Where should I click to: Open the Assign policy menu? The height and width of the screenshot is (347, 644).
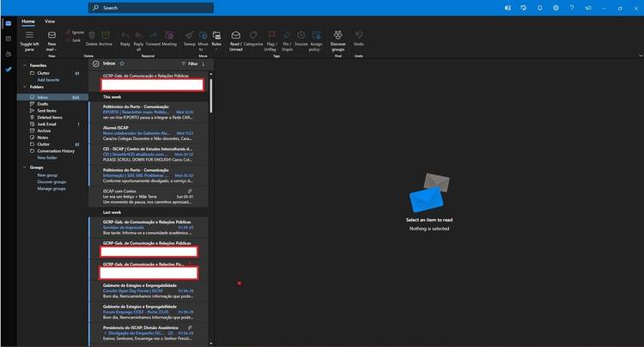click(316, 40)
